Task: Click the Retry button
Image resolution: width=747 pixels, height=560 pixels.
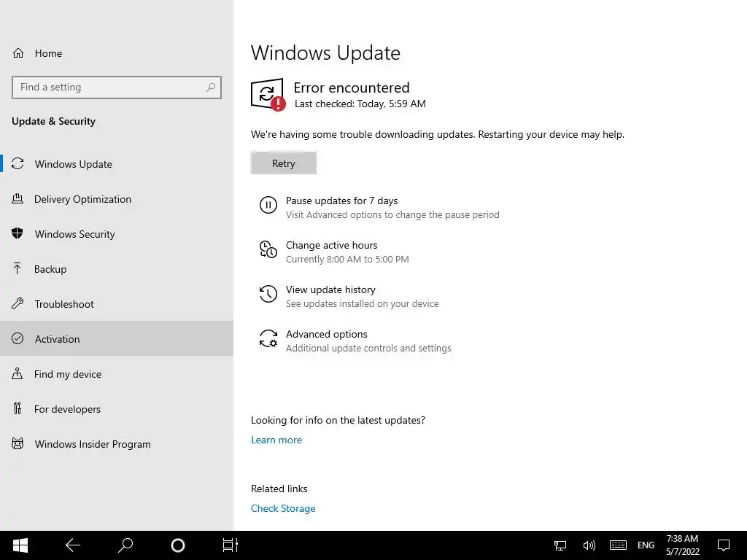Action: [284, 163]
